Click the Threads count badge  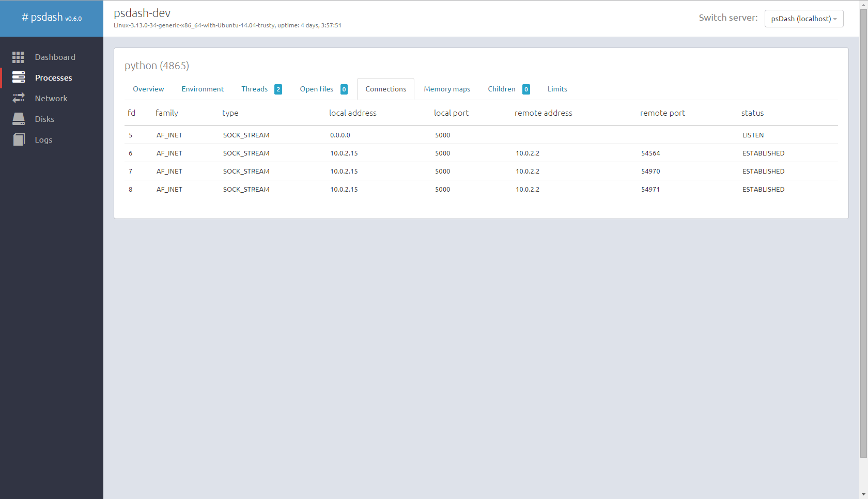278,89
